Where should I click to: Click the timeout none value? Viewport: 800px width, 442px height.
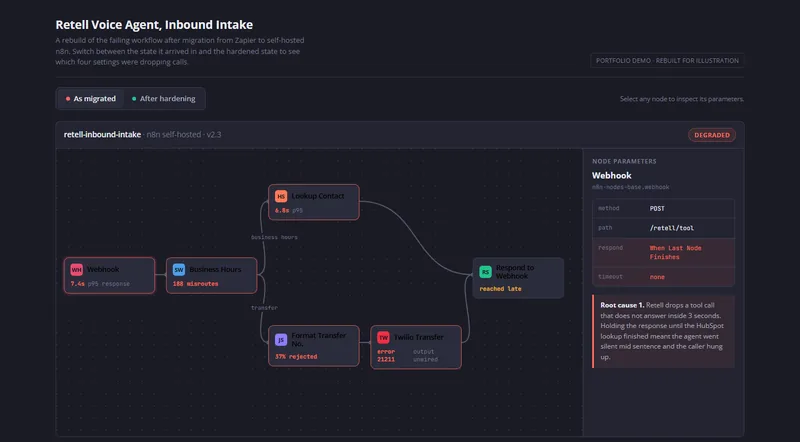click(x=657, y=277)
